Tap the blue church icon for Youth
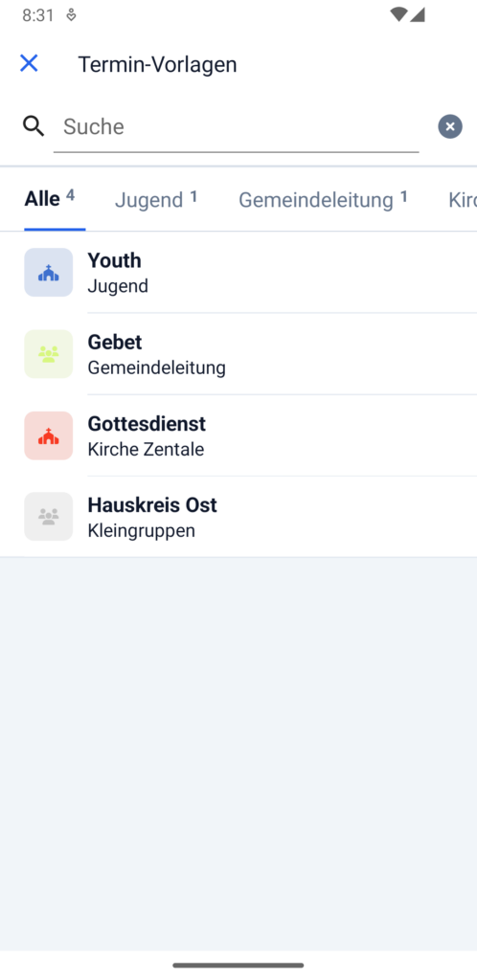The image size is (477, 980). (x=49, y=273)
